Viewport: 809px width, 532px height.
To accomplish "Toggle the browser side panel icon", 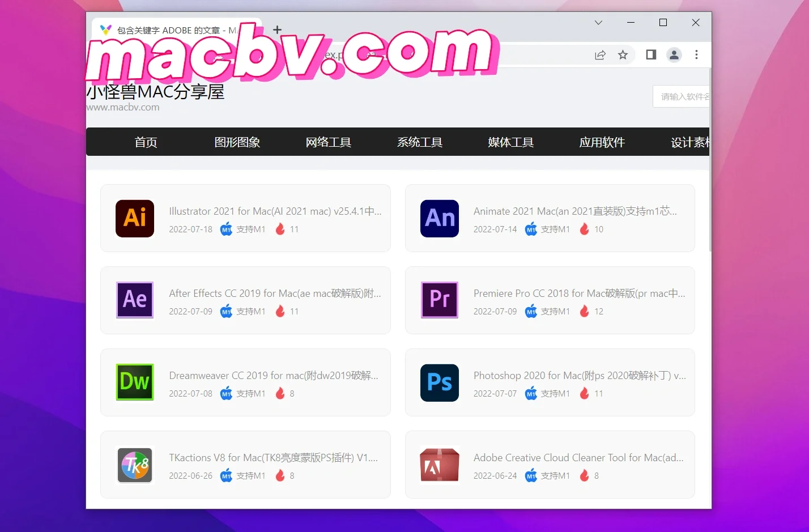I will coord(651,55).
